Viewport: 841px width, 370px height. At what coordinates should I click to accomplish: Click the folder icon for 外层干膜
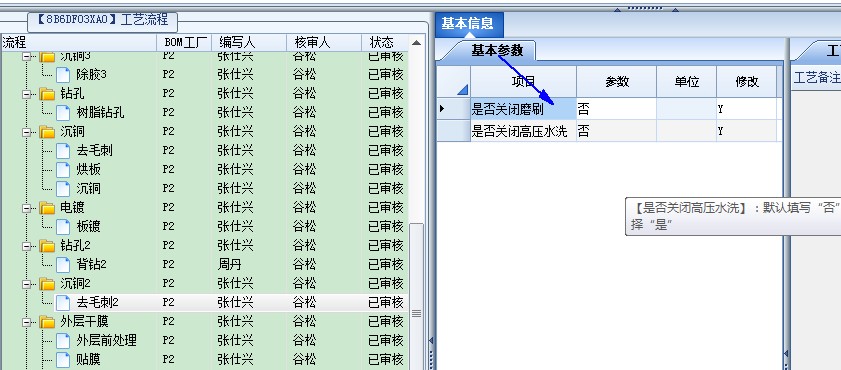click(x=48, y=322)
